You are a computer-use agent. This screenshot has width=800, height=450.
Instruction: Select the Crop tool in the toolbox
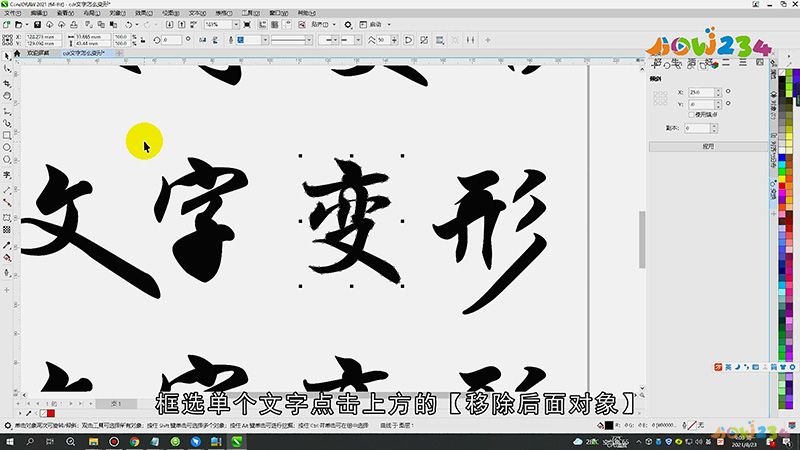click(7, 83)
